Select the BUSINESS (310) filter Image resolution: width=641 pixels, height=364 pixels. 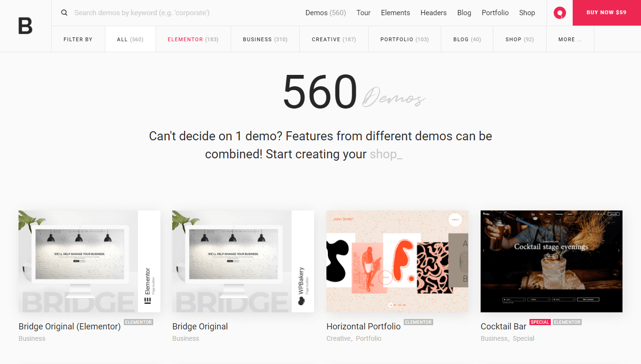265,39
